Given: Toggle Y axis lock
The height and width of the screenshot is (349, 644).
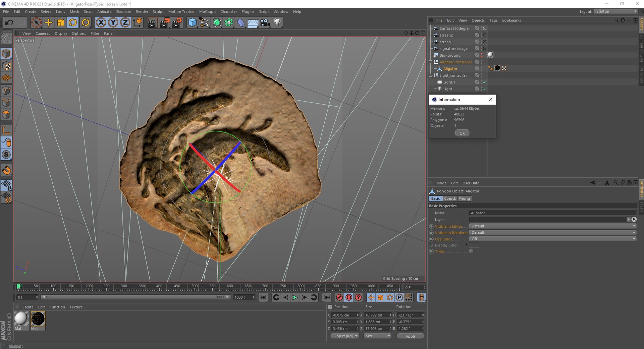Looking at the screenshot, I should [x=113, y=22].
